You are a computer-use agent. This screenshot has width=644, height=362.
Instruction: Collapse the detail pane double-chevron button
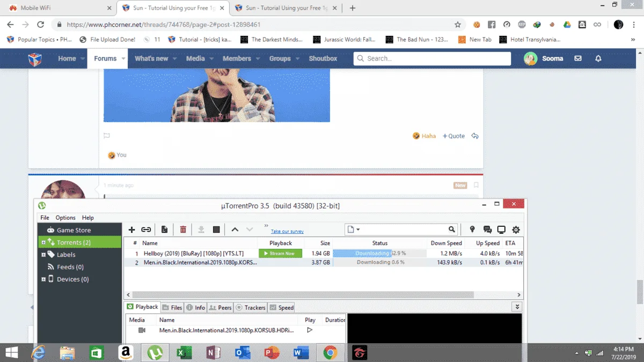coord(517,307)
